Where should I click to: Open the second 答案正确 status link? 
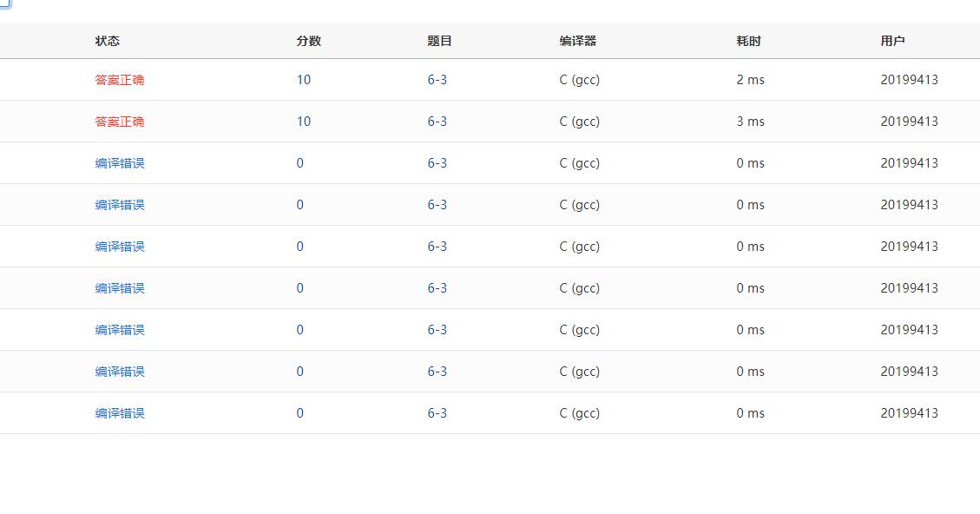120,122
